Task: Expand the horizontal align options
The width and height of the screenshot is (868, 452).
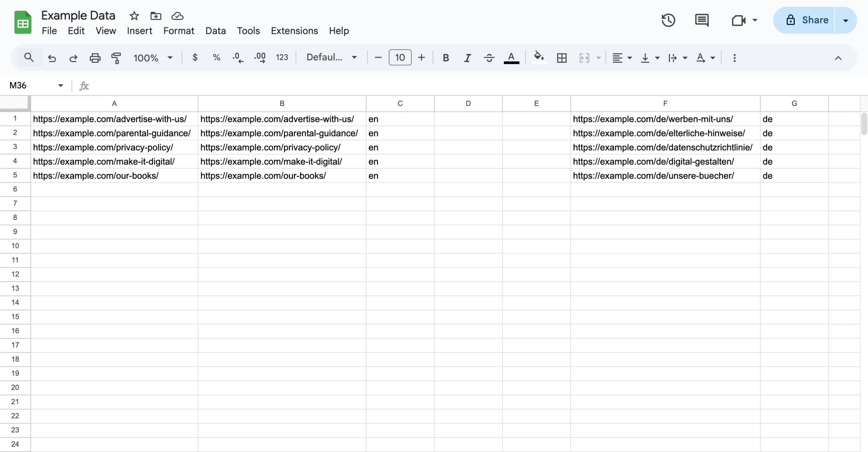Action: [630, 58]
